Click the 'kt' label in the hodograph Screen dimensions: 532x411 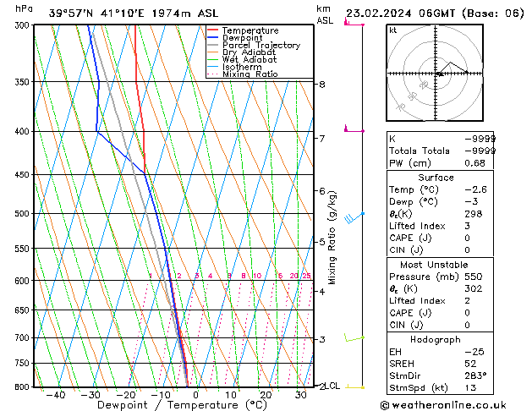(x=393, y=30)
